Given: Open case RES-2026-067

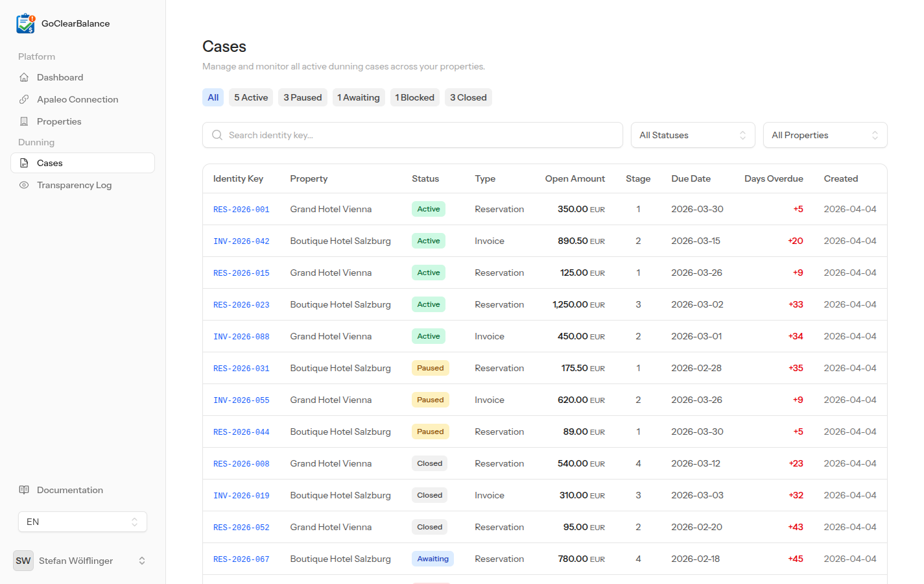Looking at the screenshot, I should tap(241, 559).
